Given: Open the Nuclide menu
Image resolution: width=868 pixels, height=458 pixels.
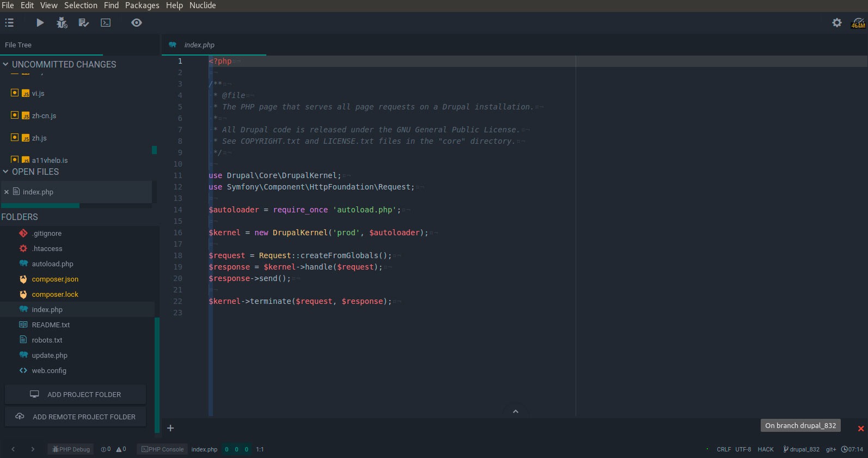Looking at the screenshot, I should pos(203,5).
